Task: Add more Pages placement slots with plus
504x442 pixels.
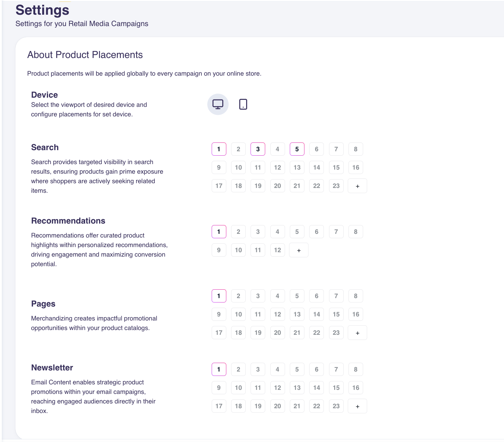Action: coord(357,333)
